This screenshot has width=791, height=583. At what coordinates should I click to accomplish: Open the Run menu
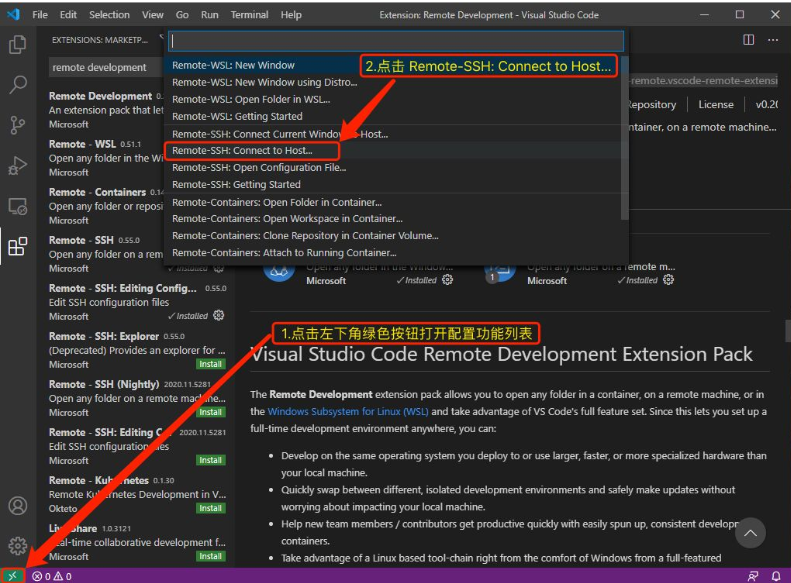tap(209, 15)
